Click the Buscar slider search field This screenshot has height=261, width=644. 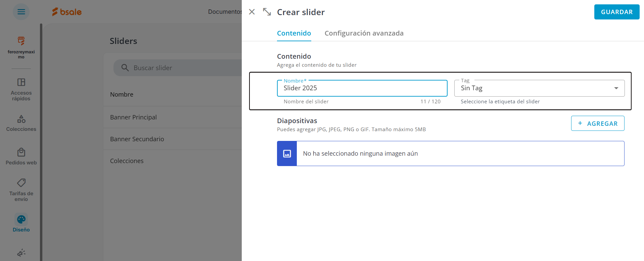tap(178, 68)
